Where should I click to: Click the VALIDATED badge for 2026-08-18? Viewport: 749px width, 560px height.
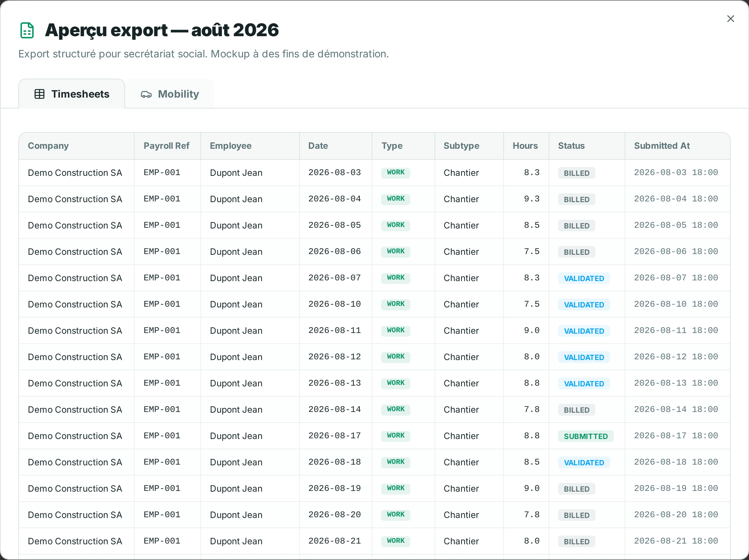[584, 462]
